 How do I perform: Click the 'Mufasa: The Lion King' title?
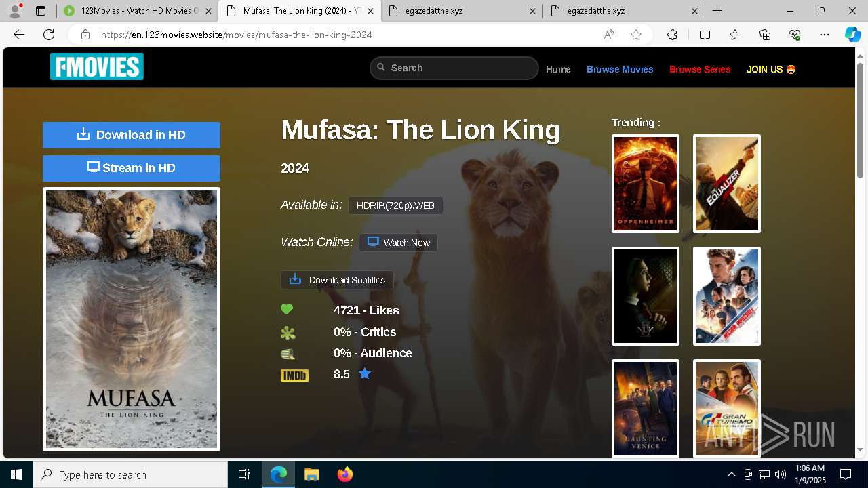420,130
